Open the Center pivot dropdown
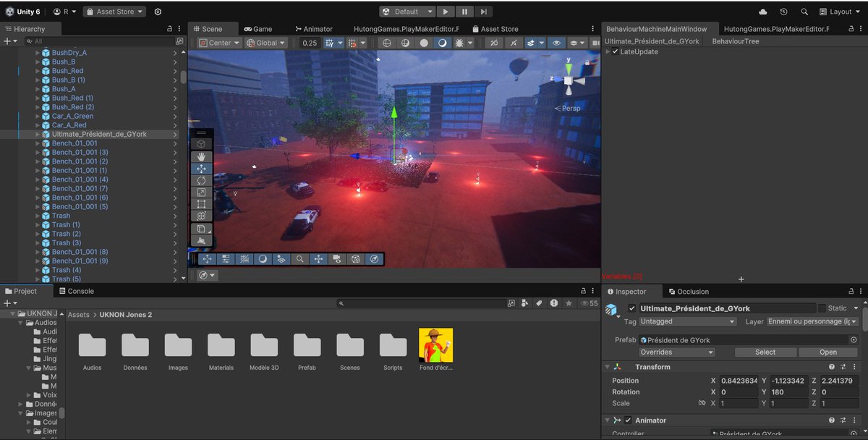Screen dimensions: 868x440 [x=219, y=43]
